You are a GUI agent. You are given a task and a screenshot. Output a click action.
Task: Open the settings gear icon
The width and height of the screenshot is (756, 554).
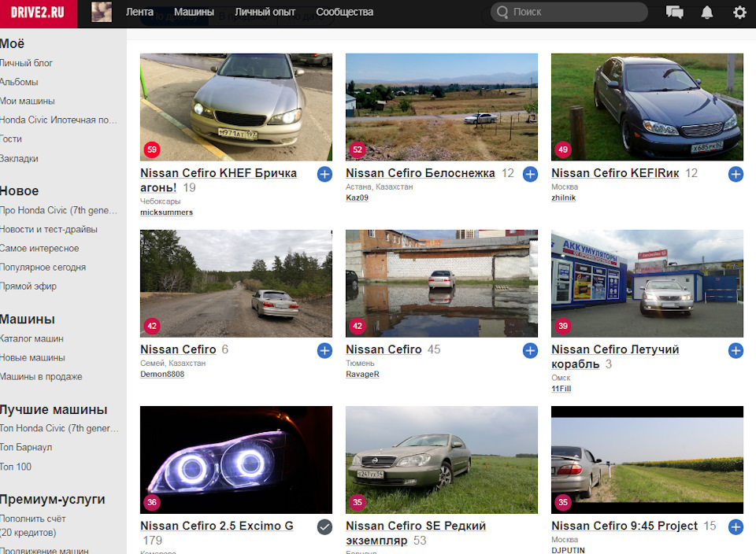pos(739,12)
